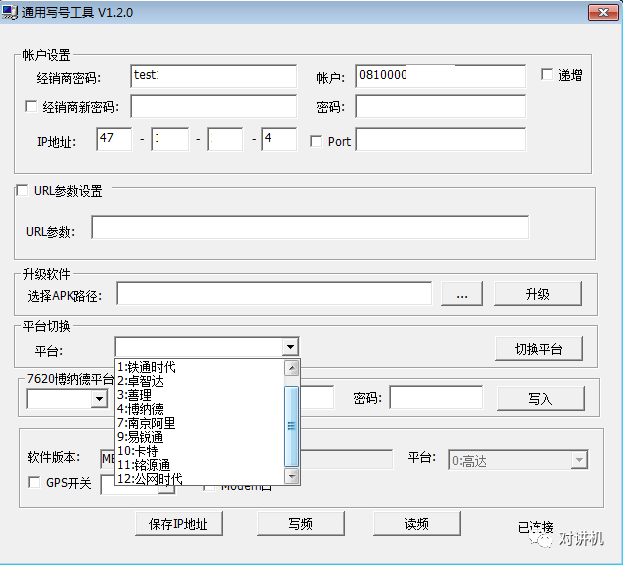Click the 密码 field in 帐户设置
Viewport: 623px width, 565px height.
[x=441, y=106]
